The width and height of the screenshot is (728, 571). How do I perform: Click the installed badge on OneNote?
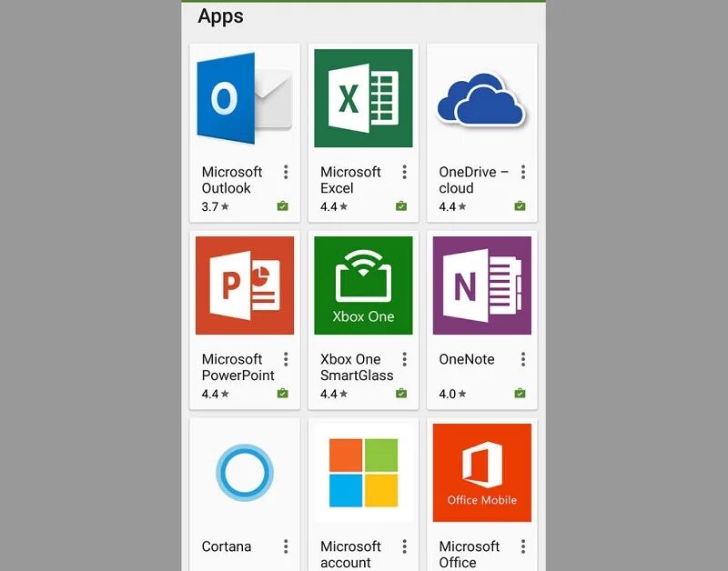click(520, 394)
